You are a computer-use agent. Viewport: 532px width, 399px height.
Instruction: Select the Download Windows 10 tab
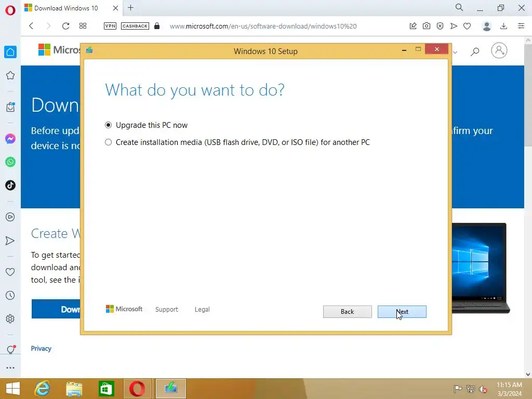[66, 8]
